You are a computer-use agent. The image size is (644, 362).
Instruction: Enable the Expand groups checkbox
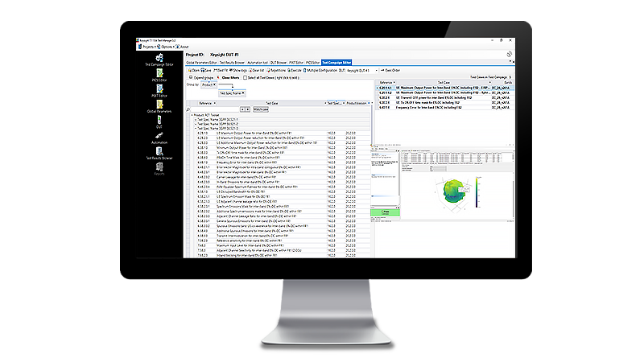[191, 77]
